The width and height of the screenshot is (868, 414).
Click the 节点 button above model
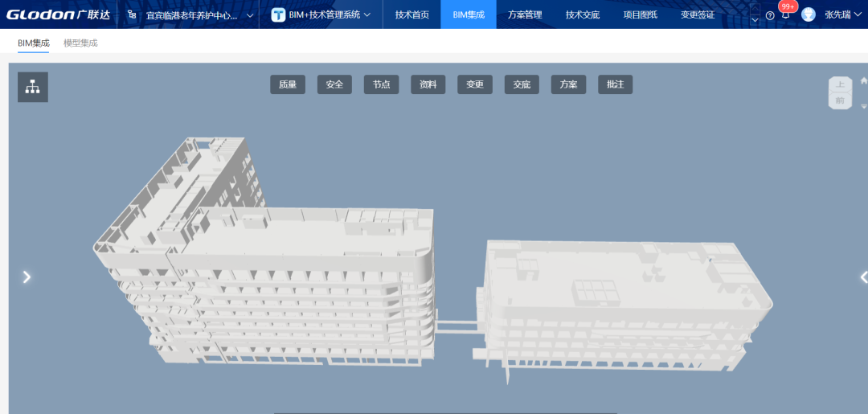tap(382, 84)
